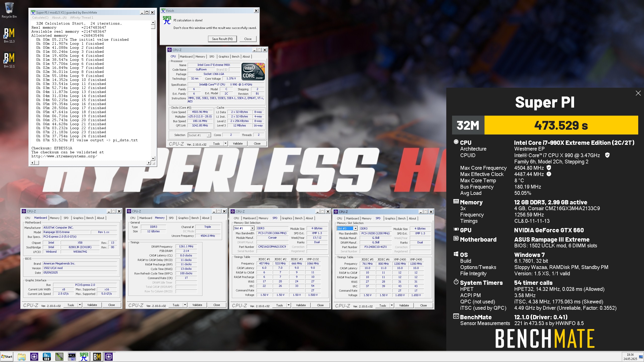
Task: Click Validate in the CPU-Z Mainboard window
Action: click(x=92, y=305)
